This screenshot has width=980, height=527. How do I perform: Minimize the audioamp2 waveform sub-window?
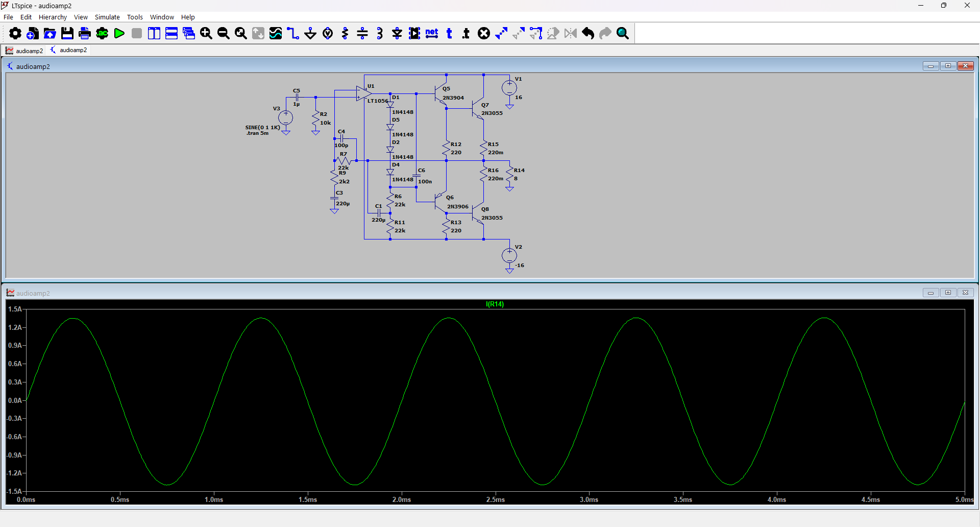[930, 293]
